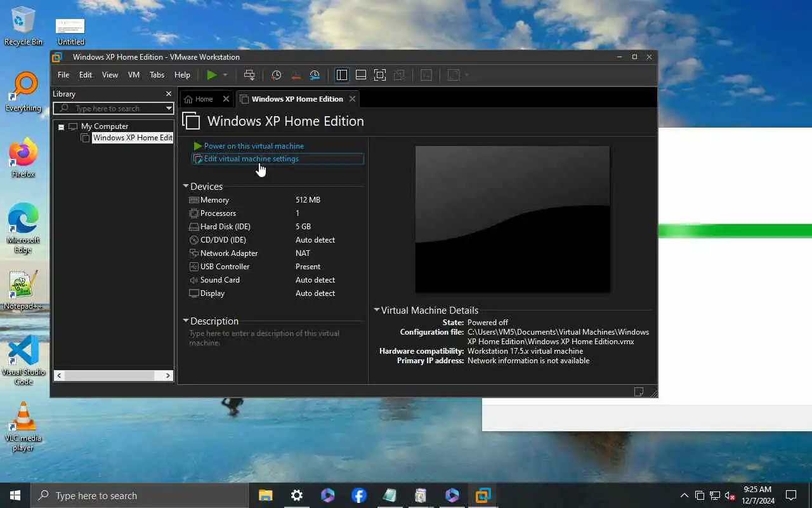
Task: Open Settings gear in taskbar
Action: tap(297, 495)
